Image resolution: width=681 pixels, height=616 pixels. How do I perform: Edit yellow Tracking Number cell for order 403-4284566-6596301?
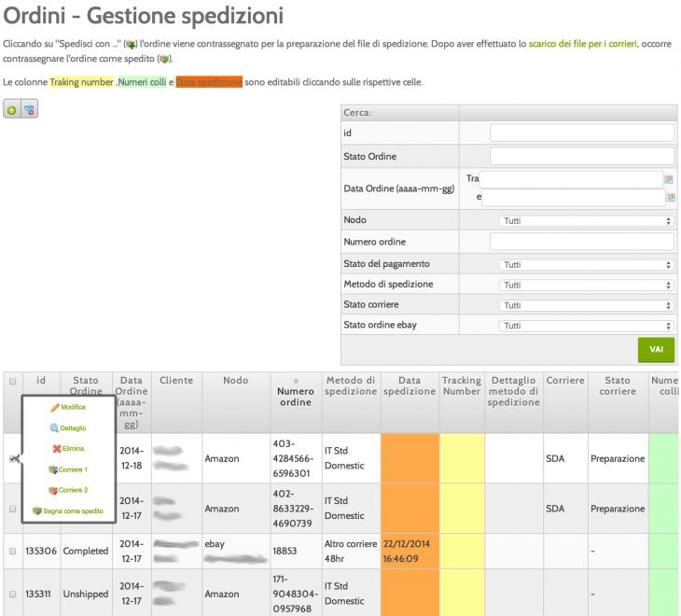(462, 458)
